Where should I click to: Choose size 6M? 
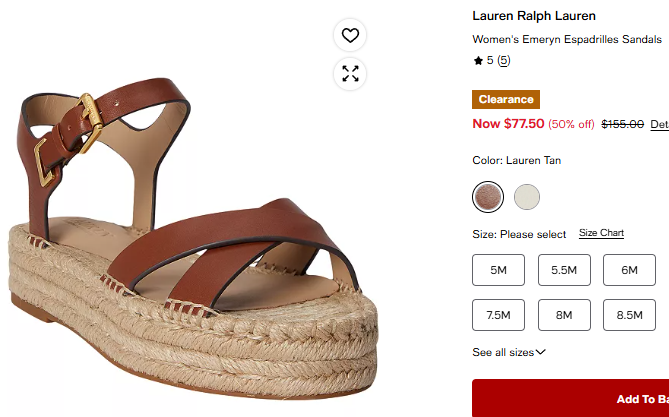click(629, 270)
